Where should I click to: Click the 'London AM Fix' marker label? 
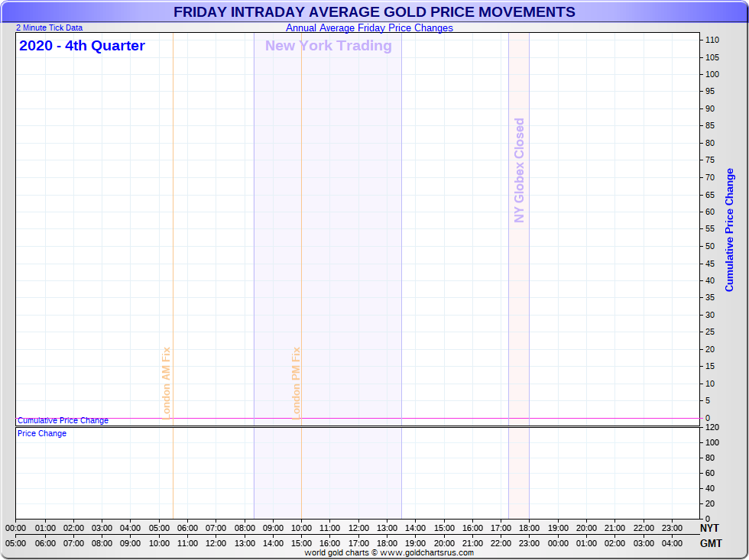167,383
